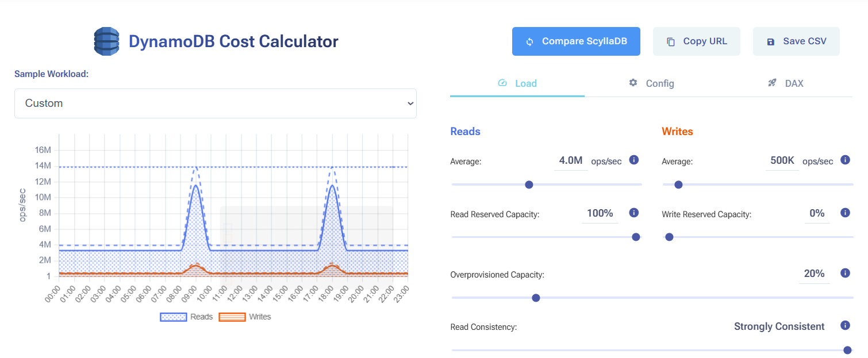Click the DynamoDB logo icon

106,41
